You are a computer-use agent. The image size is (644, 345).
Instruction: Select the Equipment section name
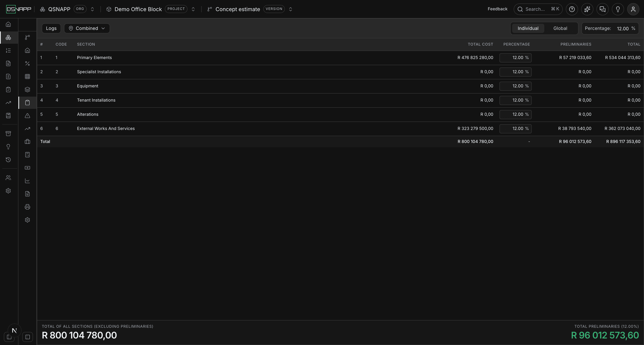[88, 86]
